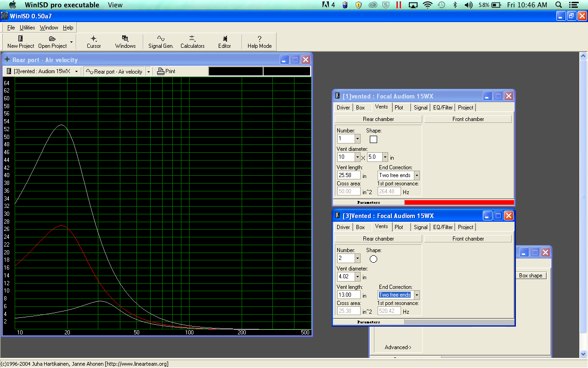Click the black readout box in graph toolbar

click(259, 71)
